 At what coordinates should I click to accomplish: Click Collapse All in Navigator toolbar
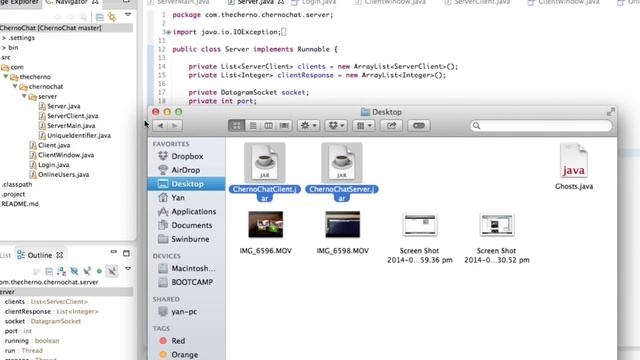(x=99, y=17)
